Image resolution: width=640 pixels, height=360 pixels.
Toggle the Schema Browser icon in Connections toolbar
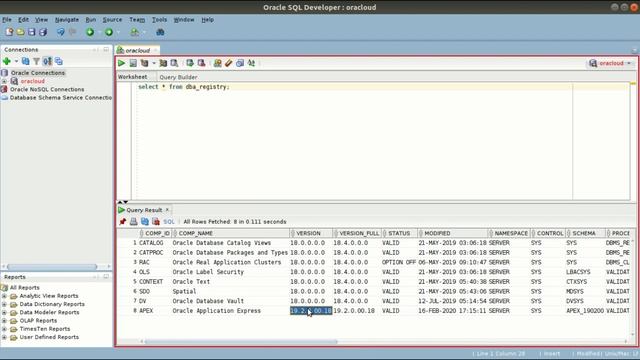coord(47,61)
